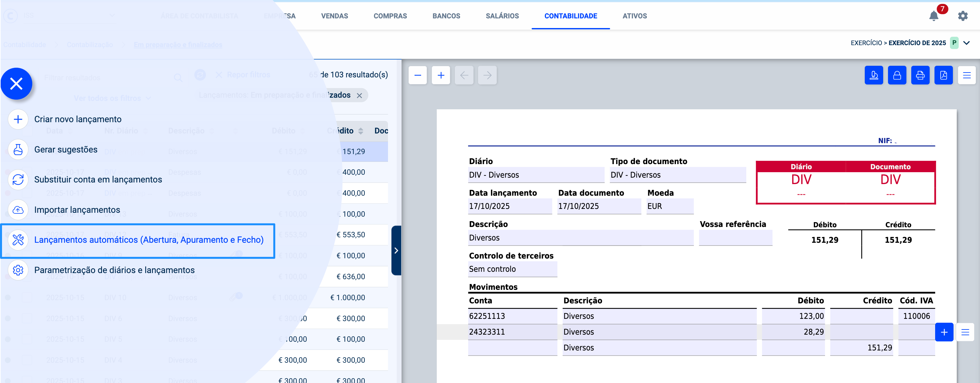Open the Salários tab

tap(502, 16)
